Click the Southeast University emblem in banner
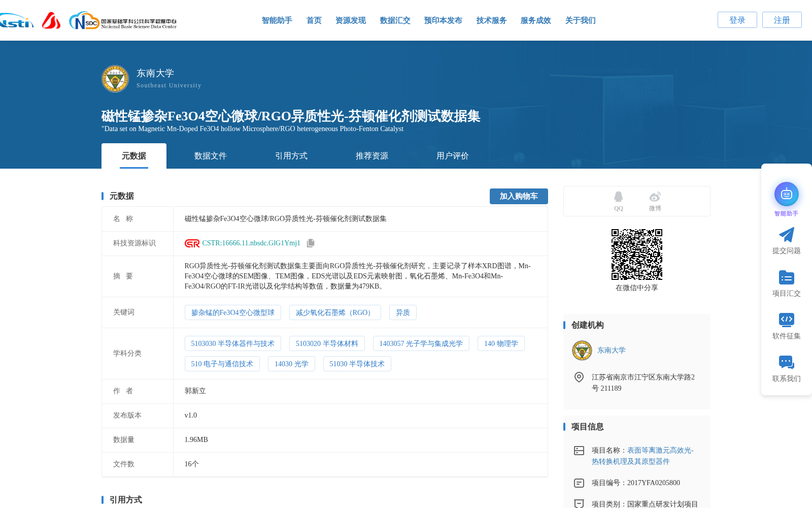 115,79
